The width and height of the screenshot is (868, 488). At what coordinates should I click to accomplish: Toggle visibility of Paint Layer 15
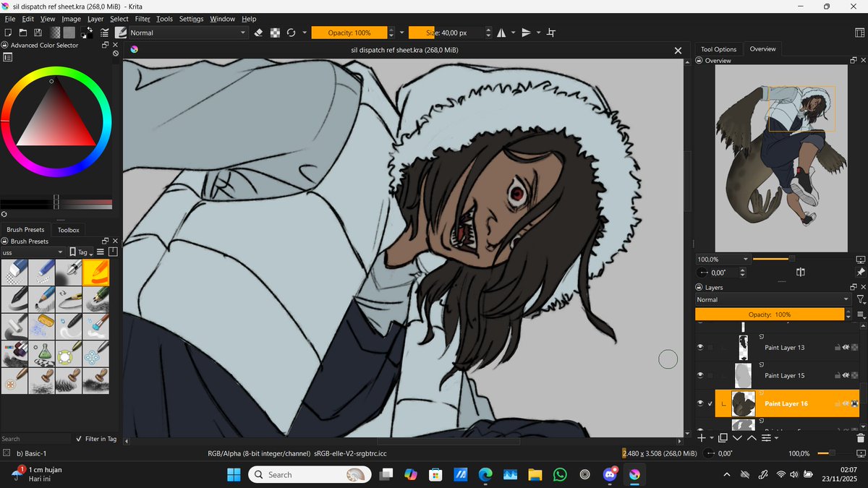(699, 375)
